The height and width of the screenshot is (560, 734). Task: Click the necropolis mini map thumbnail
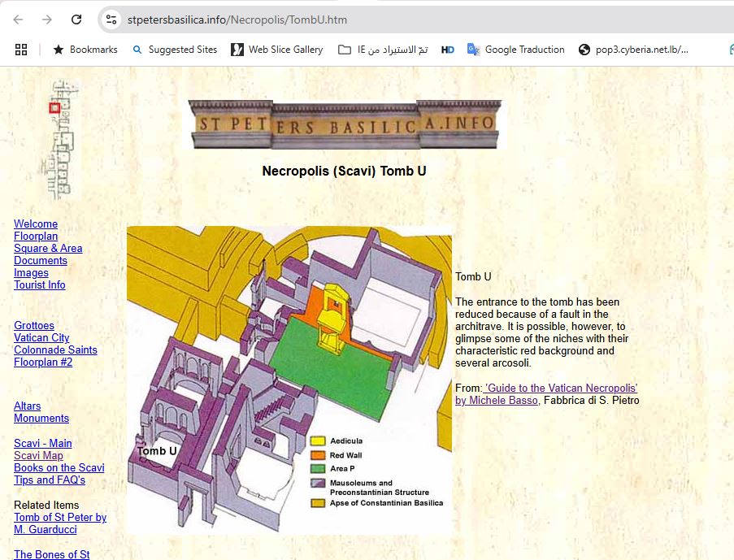[x=62, y=138]
